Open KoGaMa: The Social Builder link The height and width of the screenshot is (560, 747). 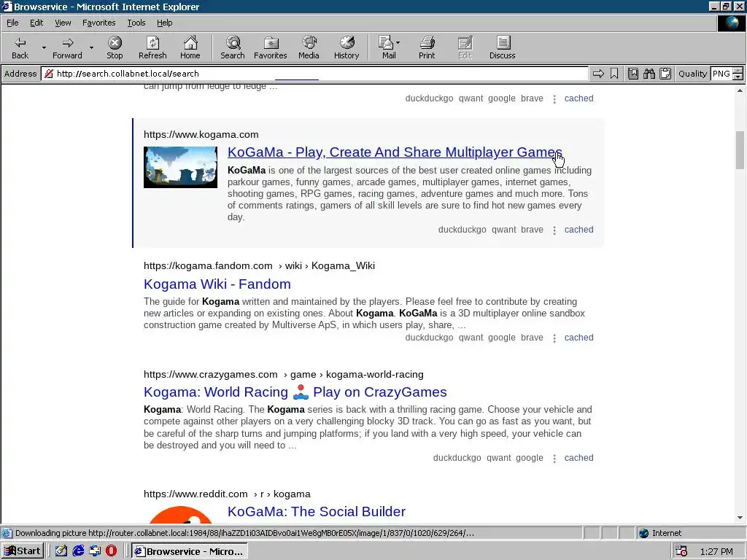[x=317, y=511]
